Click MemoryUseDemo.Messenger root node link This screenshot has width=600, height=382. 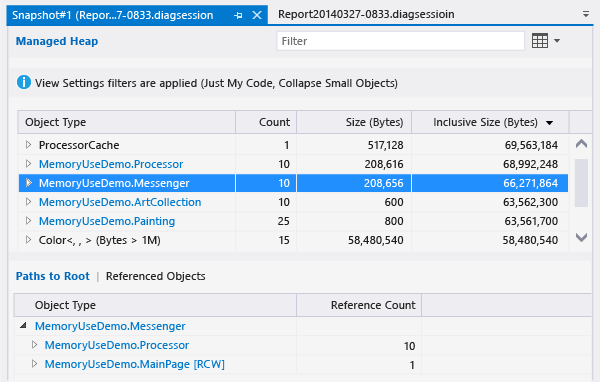pos(110,326)
